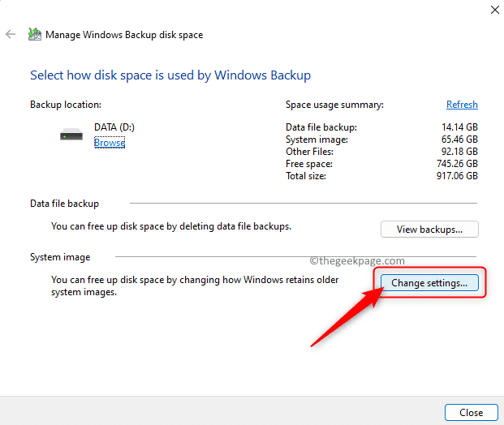This screenshot has width=504, height=425.
Task: Click the 'System image:' summary label
Action: pos(317,140)
